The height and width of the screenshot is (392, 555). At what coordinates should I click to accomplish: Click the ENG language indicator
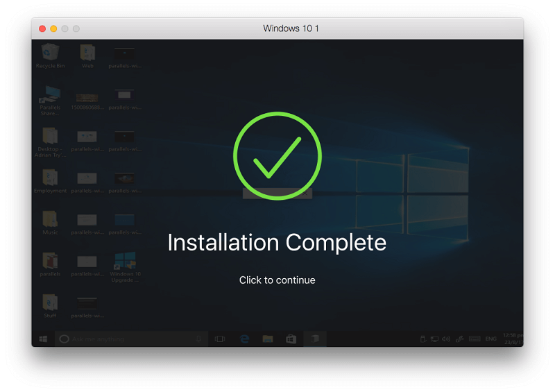(490, 339)
